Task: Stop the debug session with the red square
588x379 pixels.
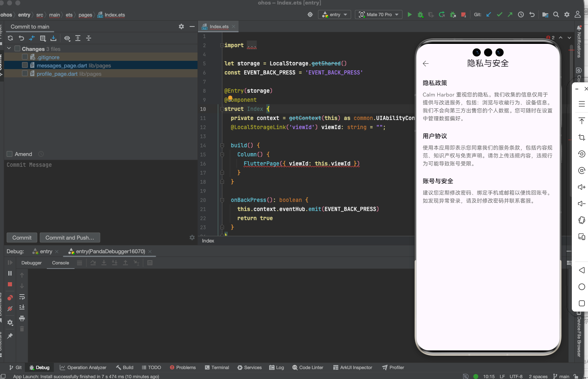Action: (10, 284)
